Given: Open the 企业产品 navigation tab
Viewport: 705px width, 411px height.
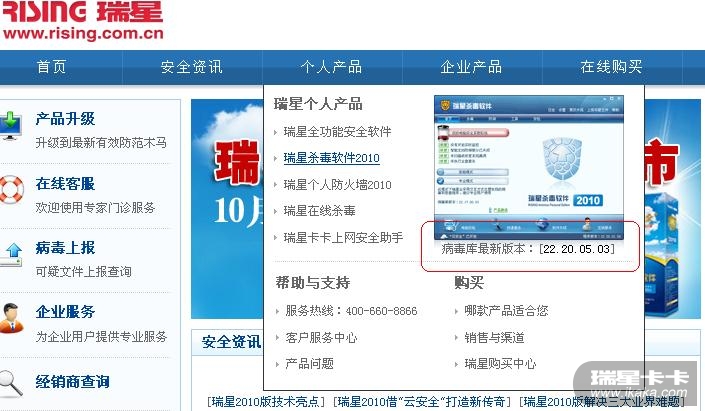Looking at the screenshot, I should click(x=471, y=67).
